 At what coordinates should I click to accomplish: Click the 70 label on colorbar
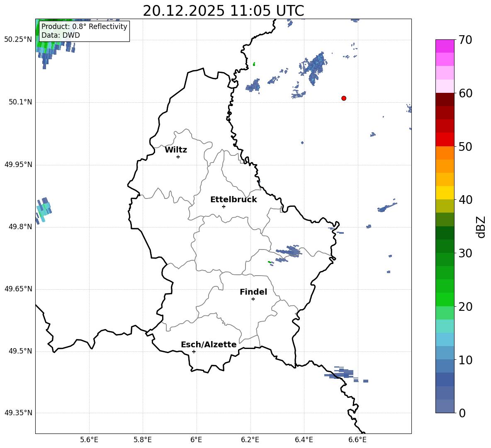[465, 40]
